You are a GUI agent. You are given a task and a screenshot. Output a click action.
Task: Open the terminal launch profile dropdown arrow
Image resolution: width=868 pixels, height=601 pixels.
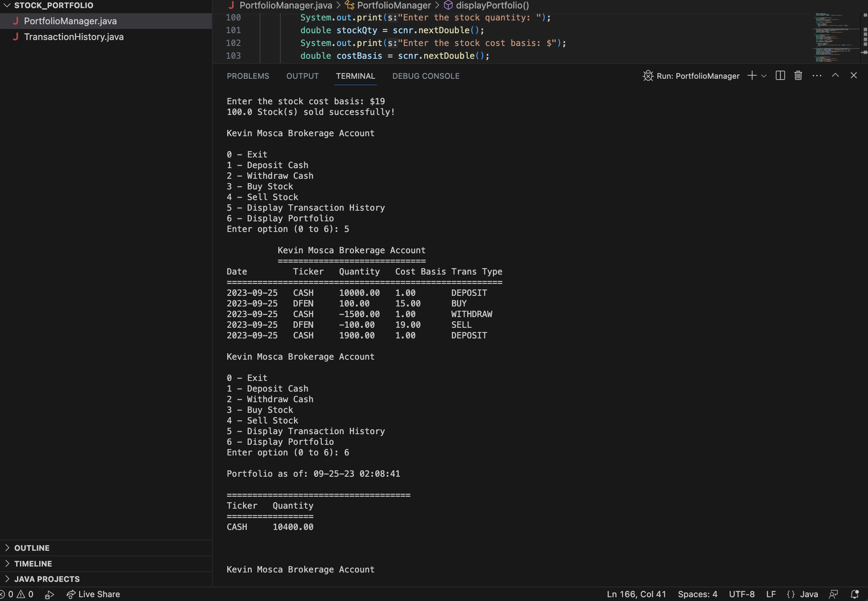coord(764,76)
